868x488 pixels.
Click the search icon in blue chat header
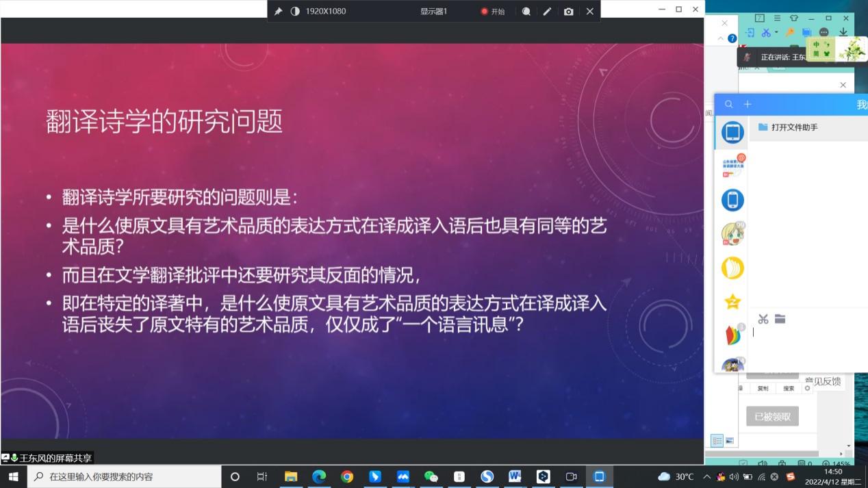click(729, 104)
